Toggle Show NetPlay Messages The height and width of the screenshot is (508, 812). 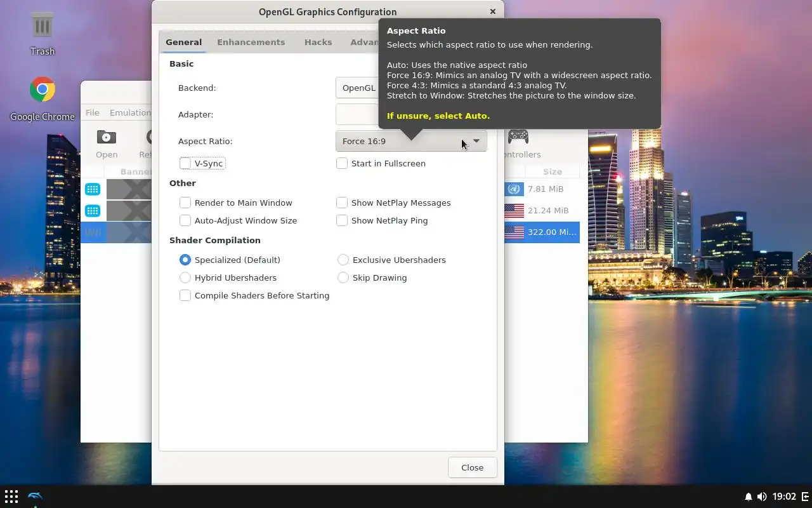click(342, 203)
